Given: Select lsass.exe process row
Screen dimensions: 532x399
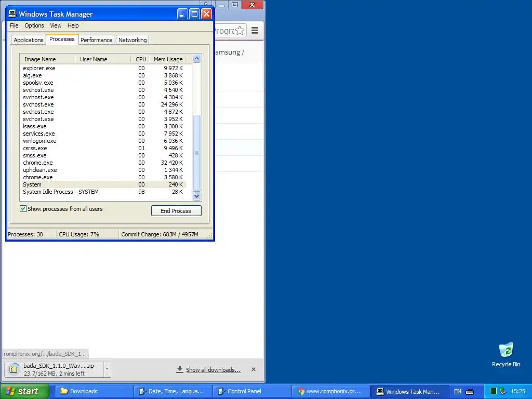Looking at the screenshot, I should (103, 126).
